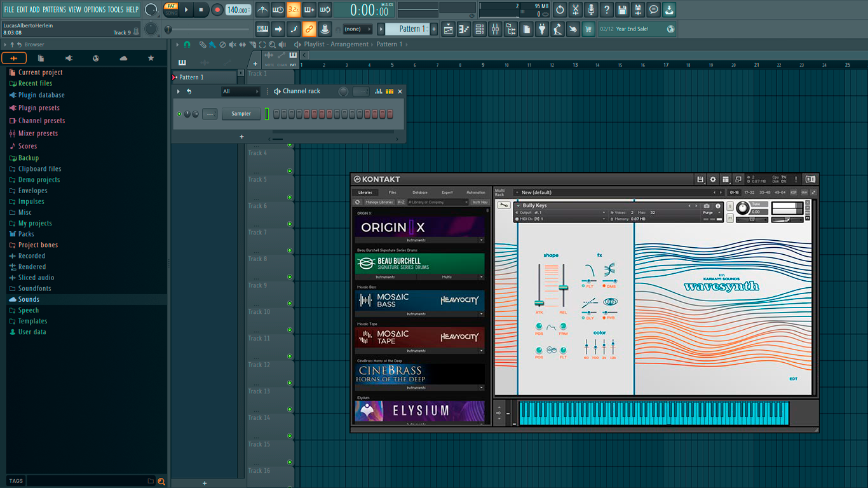868x488 pixels.
Task: Click the search icon next to TAGS field
Action: coord(161,481)
